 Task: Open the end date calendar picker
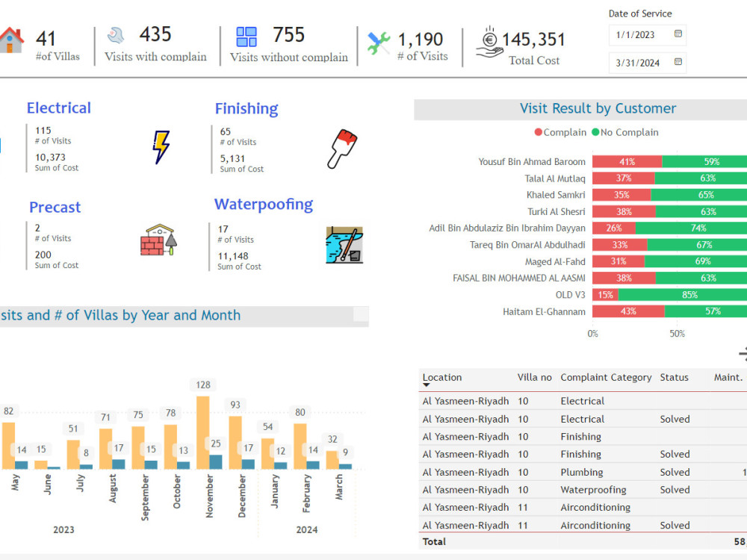pos(678,63)
